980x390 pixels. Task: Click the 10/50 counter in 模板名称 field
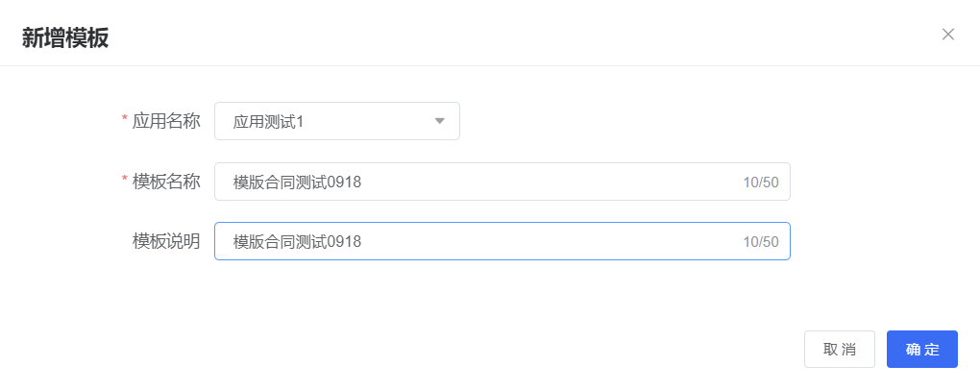[760, 183]
